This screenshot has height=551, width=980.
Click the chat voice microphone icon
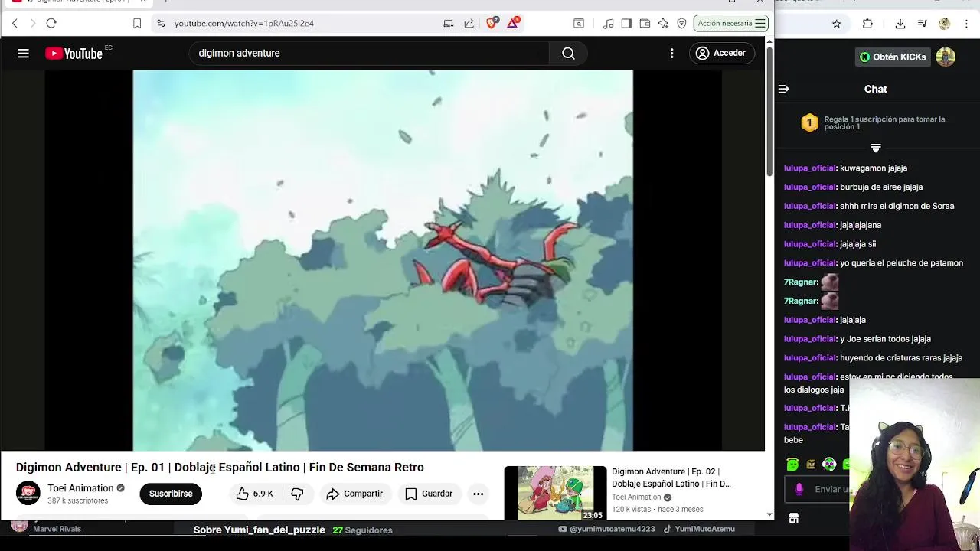[x=799, y=489]
